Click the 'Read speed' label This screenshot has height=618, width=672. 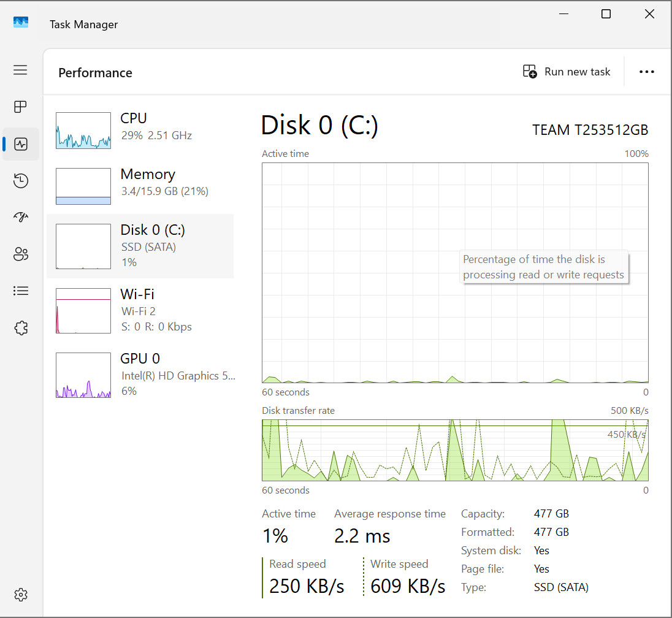(x=297, y=564)
